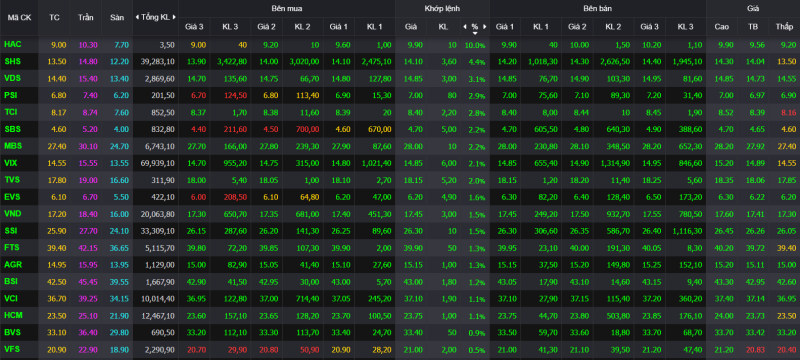800x360 pixels.
Task: Click the left arrow beside Tổng KL header
Action: coord(137,17)
